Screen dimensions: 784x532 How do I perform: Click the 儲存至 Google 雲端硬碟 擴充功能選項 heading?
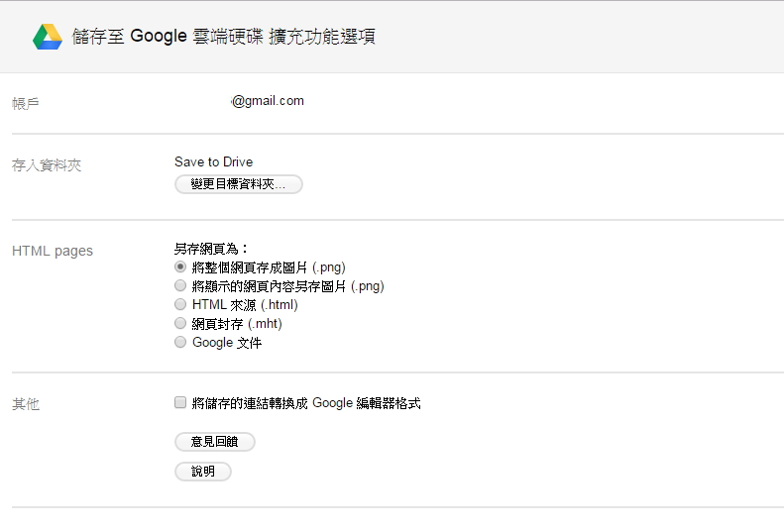coord(223,37)
